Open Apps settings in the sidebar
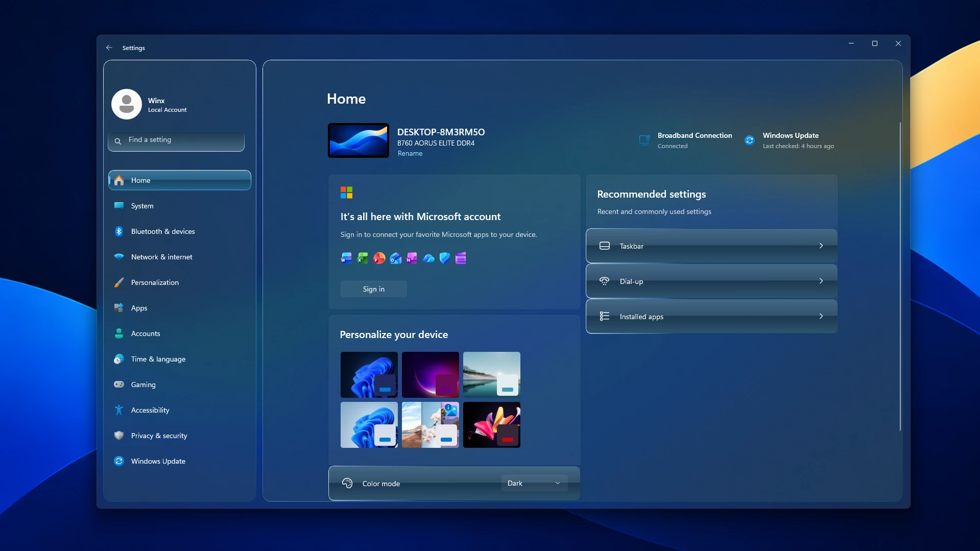980x551 pixels. [180, 308]
